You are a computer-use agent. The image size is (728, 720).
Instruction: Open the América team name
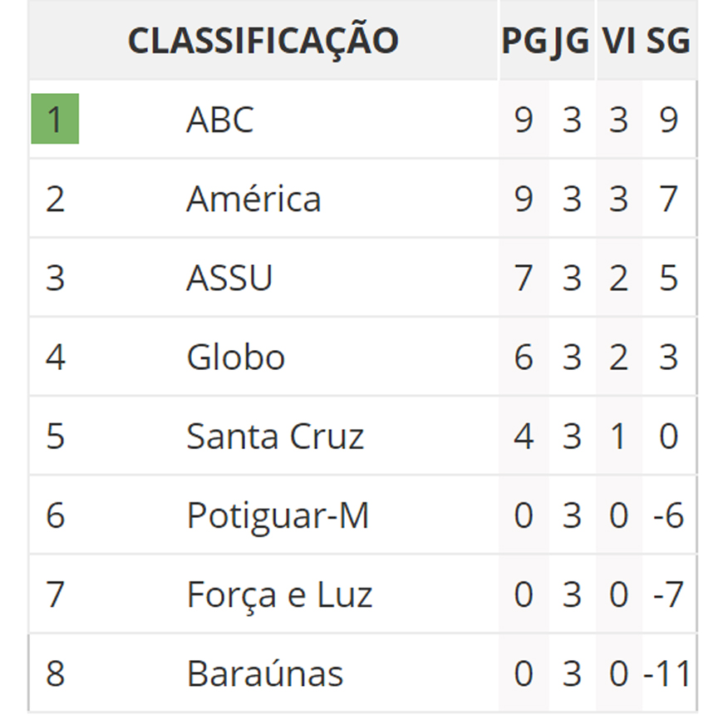tap(253, 199)
